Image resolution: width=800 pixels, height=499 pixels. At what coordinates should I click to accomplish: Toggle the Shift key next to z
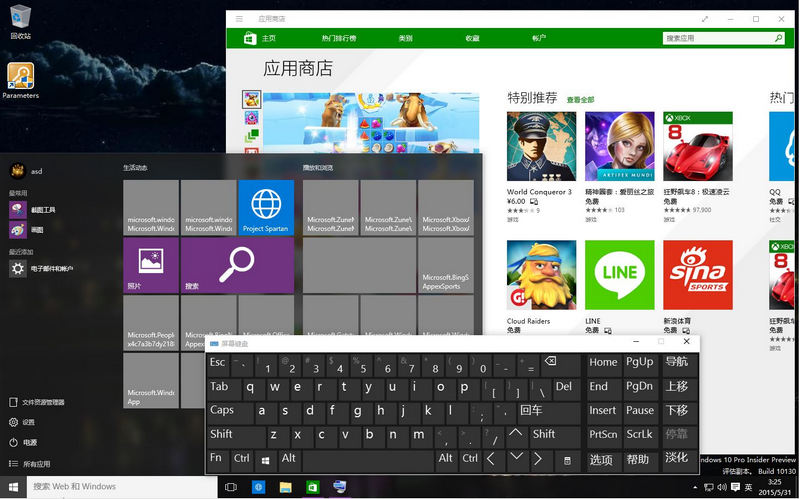[x=236, y=436]
